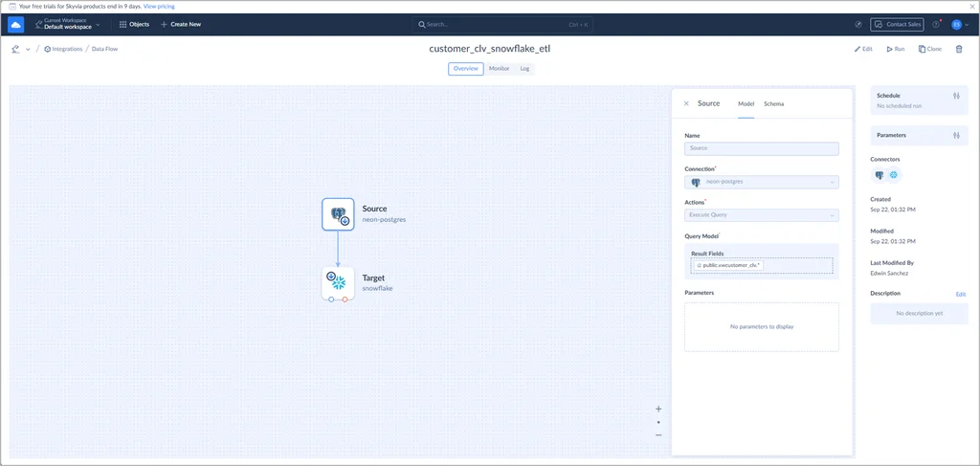Click the customer_clv_snowflake_etl title

tap(489, 49)
